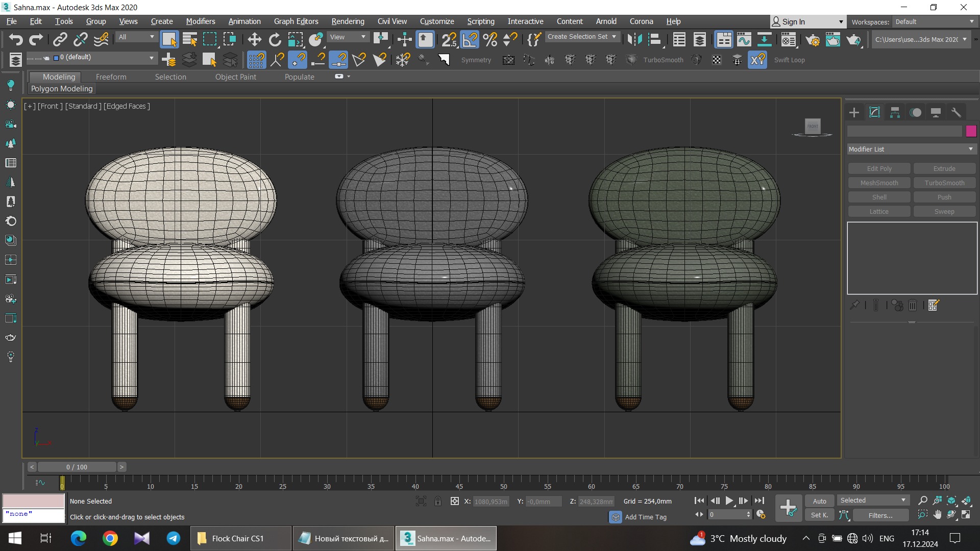Screen dimensions: 980x551
Task: Click the Shell modifier button
Action: 879,197
